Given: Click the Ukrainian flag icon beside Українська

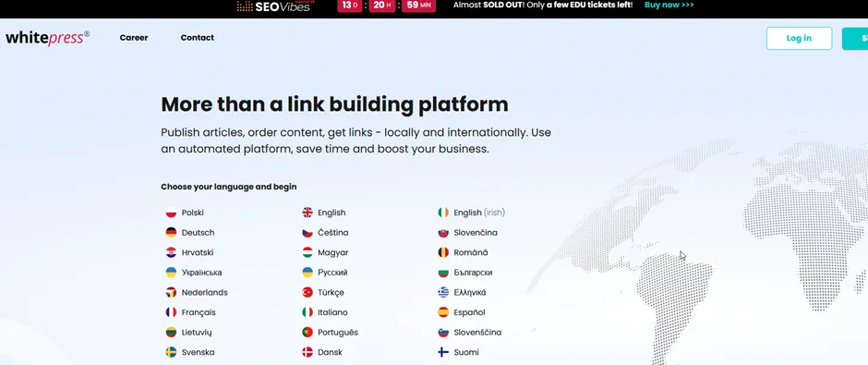Looking at the screenshot, I should [x=171, y=273].
